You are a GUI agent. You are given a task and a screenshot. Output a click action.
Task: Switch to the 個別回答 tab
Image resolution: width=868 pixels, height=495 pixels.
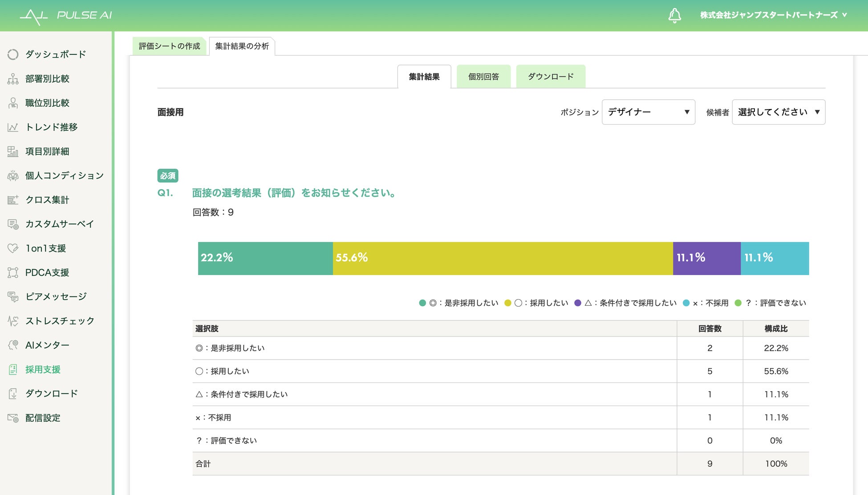coord(483,77)
